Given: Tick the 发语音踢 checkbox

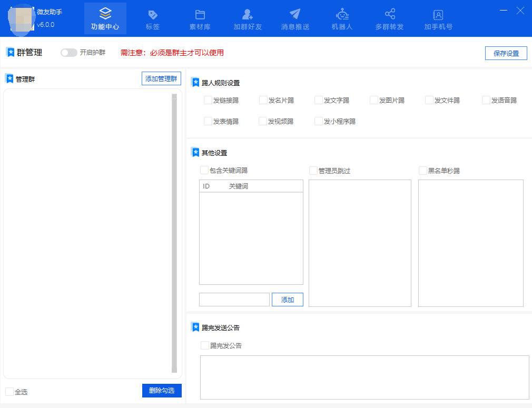Looking at the screenshot, I should 486,100.
